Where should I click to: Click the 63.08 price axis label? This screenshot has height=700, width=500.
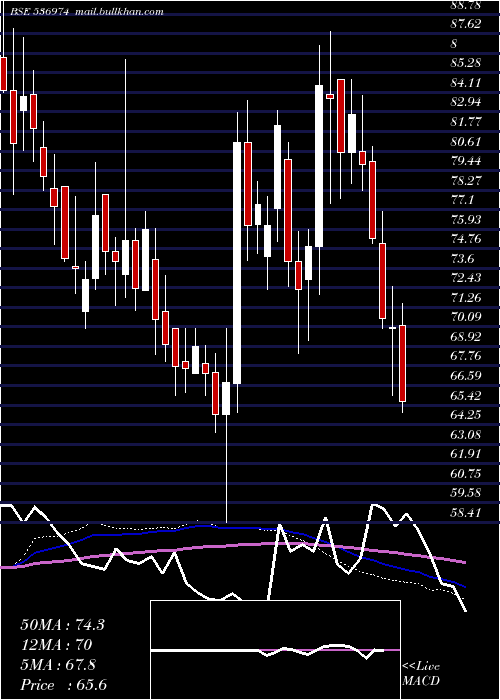(466, 435)
